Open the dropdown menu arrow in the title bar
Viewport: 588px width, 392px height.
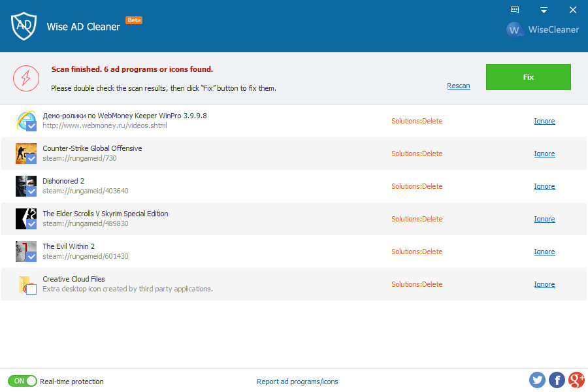click(544, 10)
